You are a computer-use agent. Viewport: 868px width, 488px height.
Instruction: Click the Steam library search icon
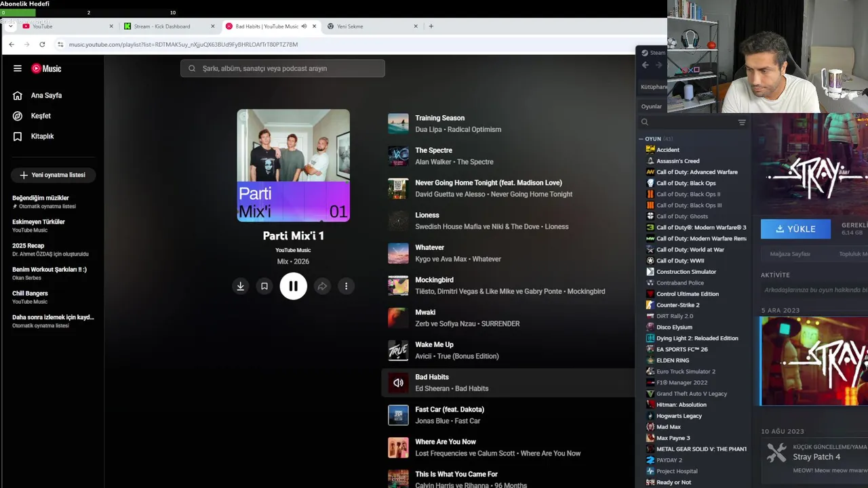(645, 123)
